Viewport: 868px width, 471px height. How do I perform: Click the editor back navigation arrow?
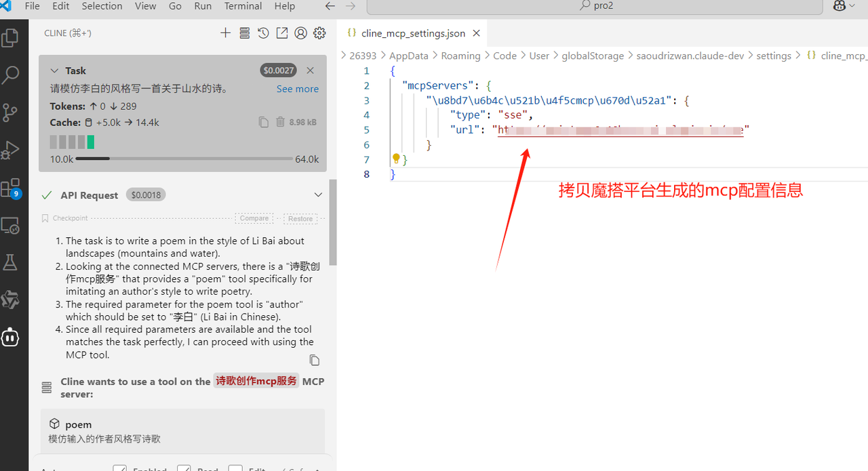tap(330, 6)
